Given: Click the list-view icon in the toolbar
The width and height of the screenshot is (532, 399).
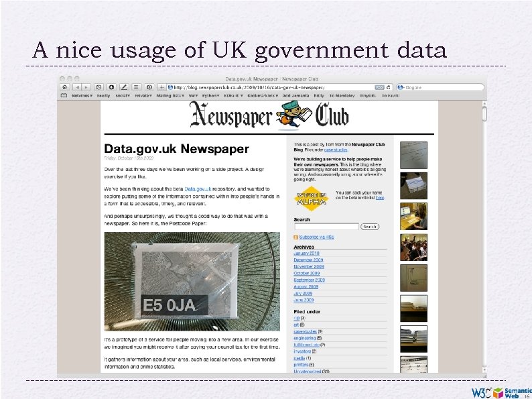Looking at the screenshot, I should tap(136, 87).
